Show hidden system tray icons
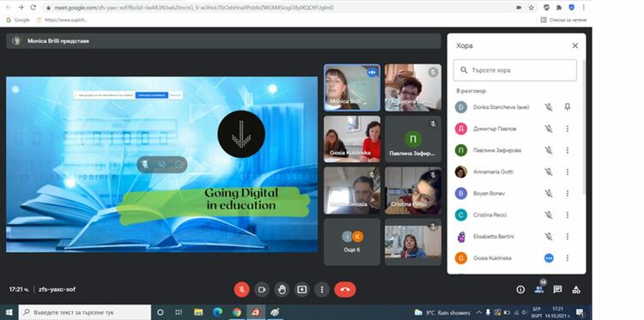Image resolution: width=644 pixels, height=320 pixels. (x=479, y=312)
